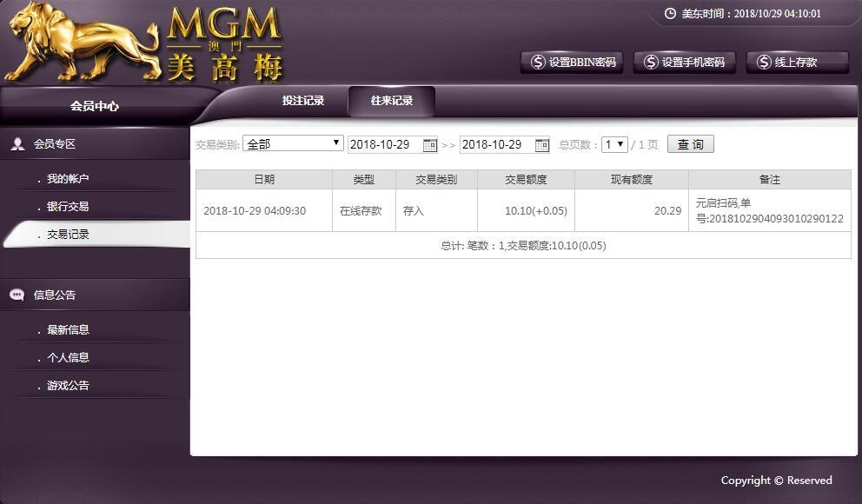
Task: Click the 会员专区 person icon
Action: click(x=17, y=144)
